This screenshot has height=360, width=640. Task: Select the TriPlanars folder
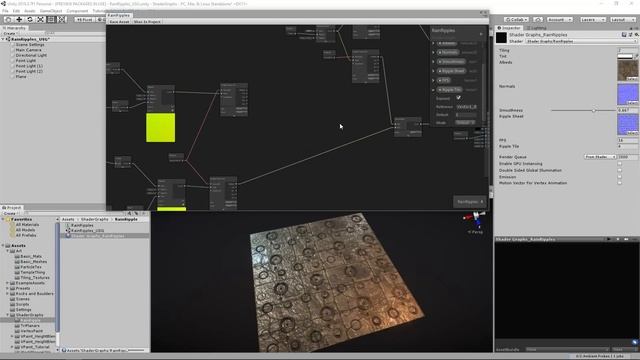tap(30, 326)
